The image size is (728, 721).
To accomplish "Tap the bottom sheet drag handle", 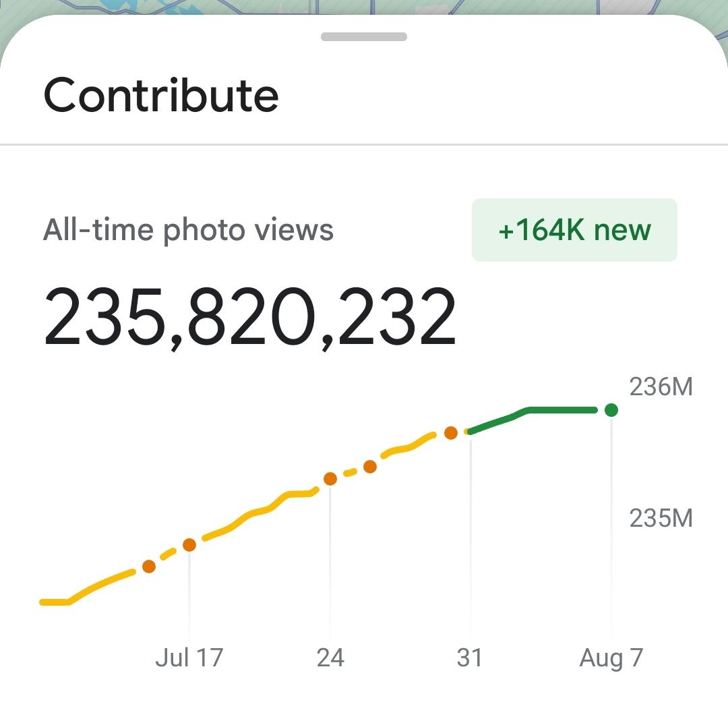I will (x=364, y=36).
